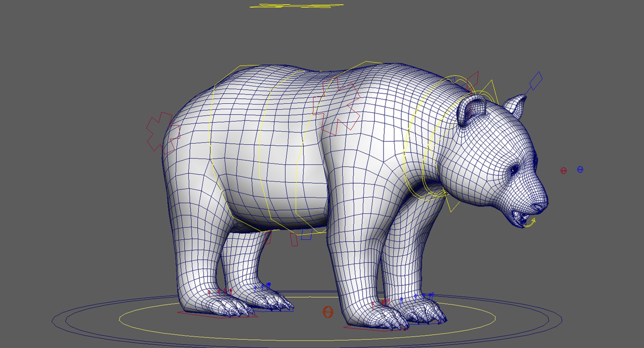
Task: Pick the blue square control under the belly
Action: (307, 234)
